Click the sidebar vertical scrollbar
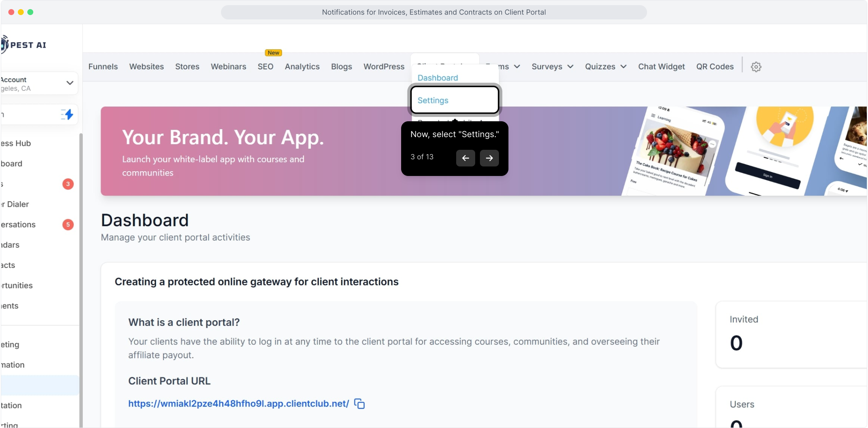 pos(81,280)
